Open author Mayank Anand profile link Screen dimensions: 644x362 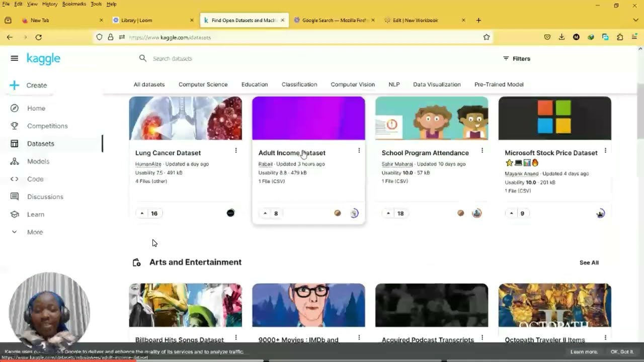(x=521, y=173)
